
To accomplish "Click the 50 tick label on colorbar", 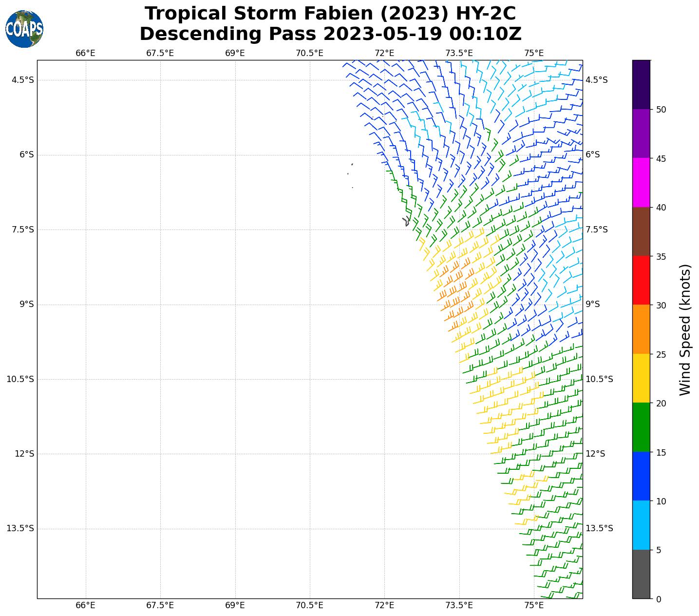I will [x=661, y=110].
